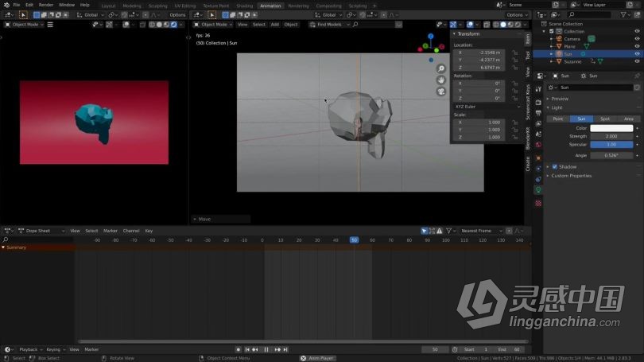Click the Specular slider
This screenshot has width=644, height=362.
pos(611,145)
